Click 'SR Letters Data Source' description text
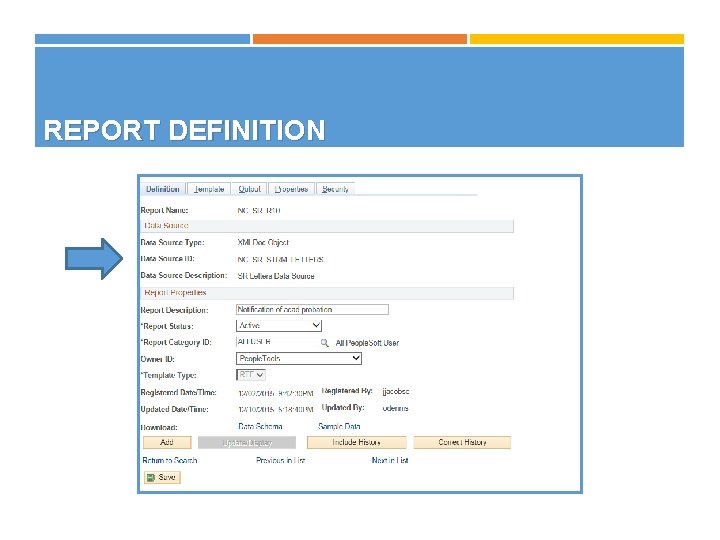 (x=276, y=276)
